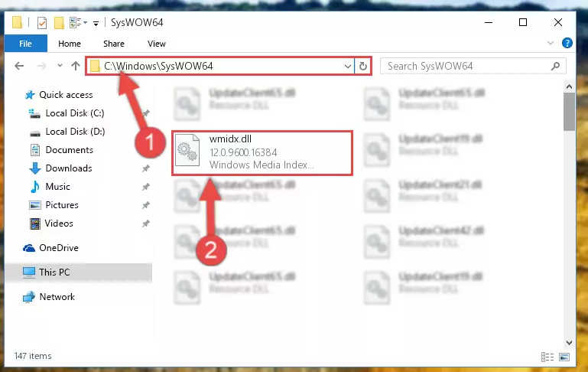Click the Properties icon in the quick access toolbar
The height and width of the screenshot is (372, 588).
click(42, 23)
